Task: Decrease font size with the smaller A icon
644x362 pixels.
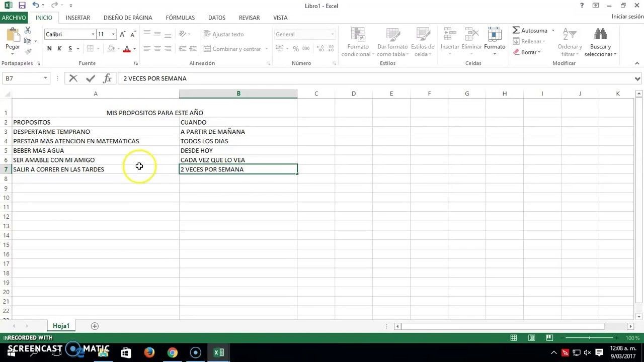Action: click(133, 34)
